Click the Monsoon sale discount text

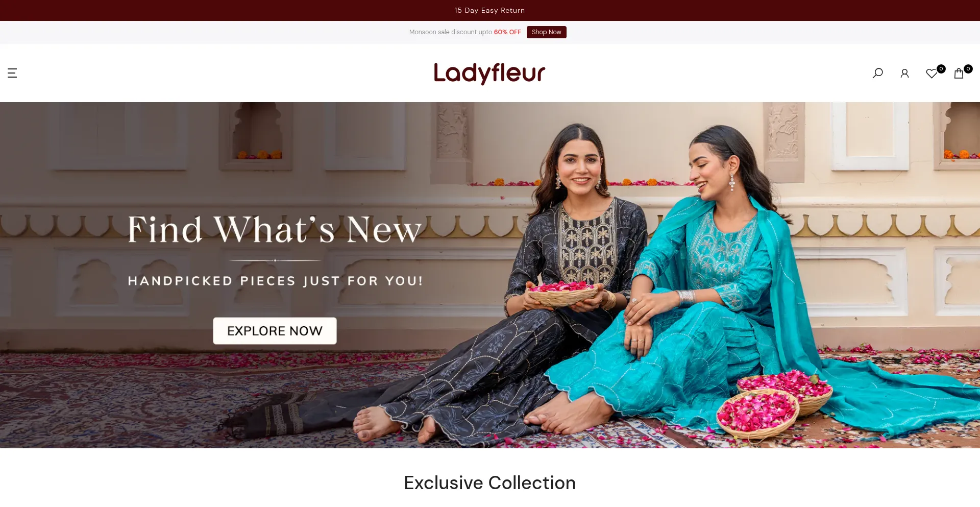coord(450,32)
